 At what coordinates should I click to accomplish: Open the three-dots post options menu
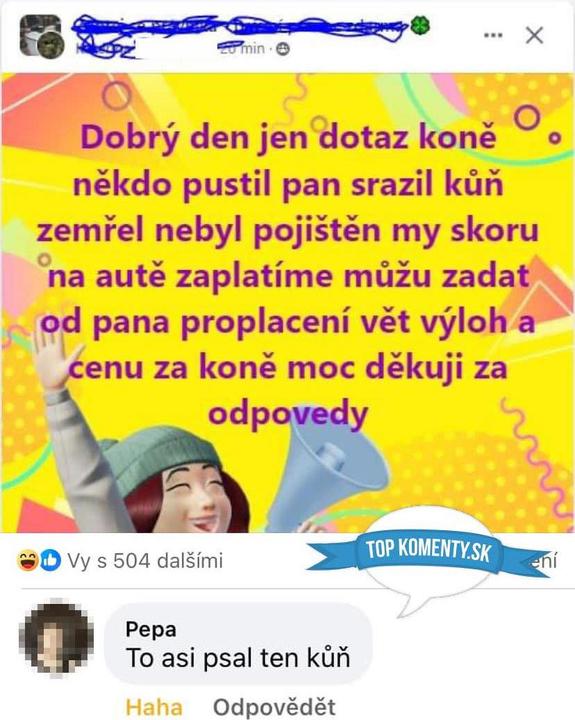pyautogui.click(x=493, y=35)
